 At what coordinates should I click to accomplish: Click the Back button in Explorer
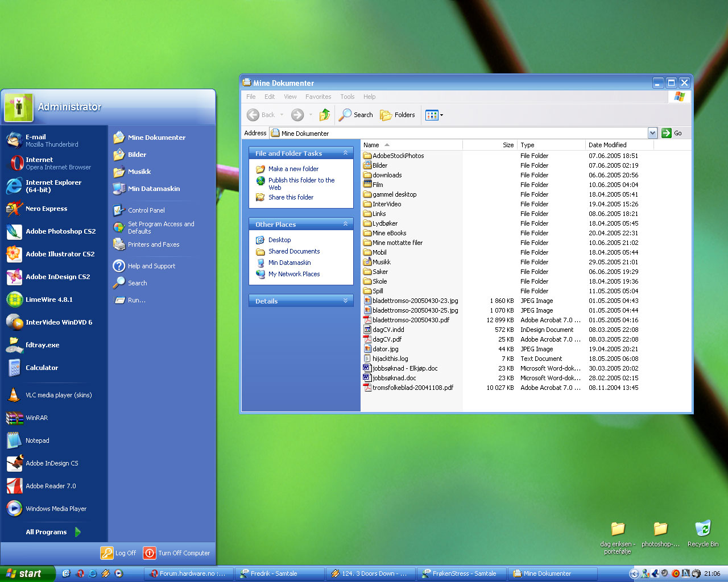coord(260,115)
